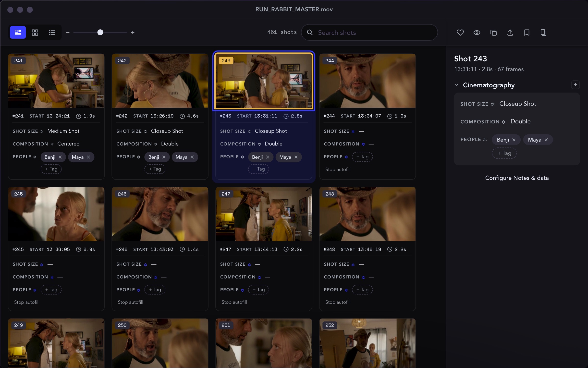
Task: Click the Composition autofill icon on shot 248
Action: pyautogui.click(x=363, y=277)
